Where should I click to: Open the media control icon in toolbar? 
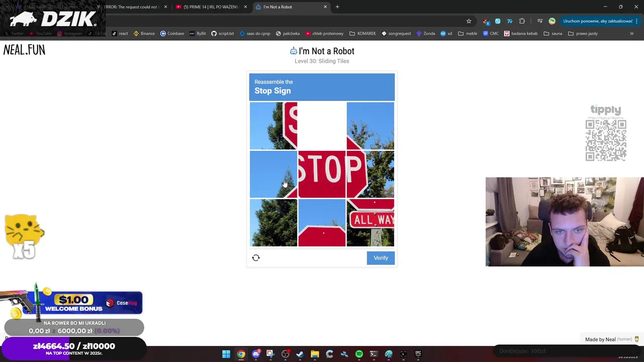click(540, 21)
